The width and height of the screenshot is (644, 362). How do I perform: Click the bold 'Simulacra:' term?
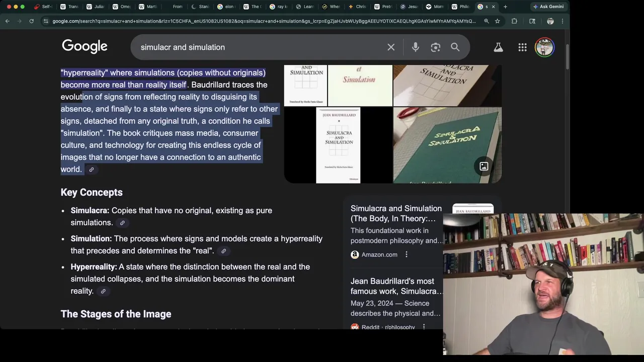tap(90, 211)
